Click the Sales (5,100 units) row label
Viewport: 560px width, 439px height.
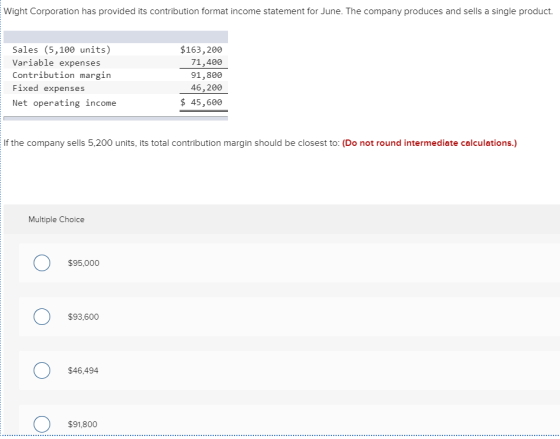61,50
